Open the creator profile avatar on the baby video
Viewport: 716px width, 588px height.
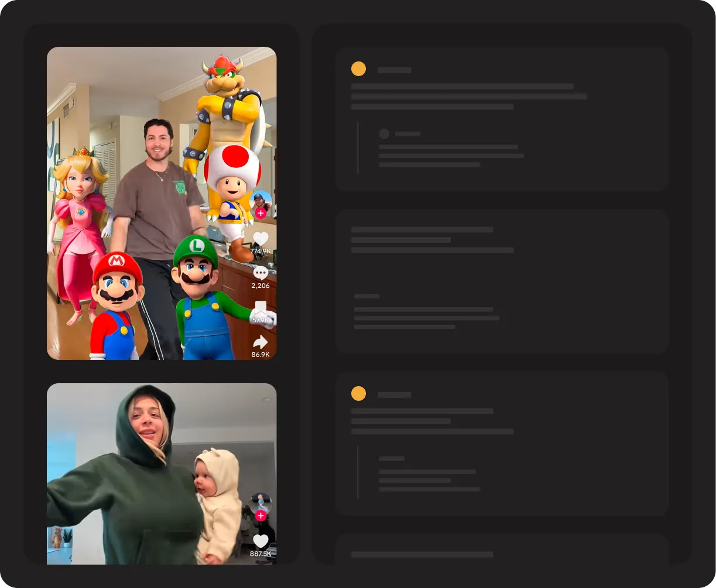coord(261,504)
